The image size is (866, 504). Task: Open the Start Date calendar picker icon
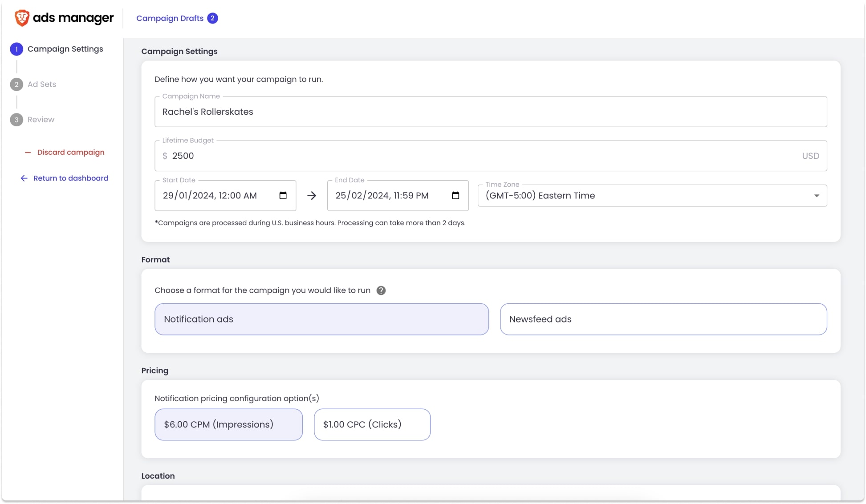coord(283,196)
